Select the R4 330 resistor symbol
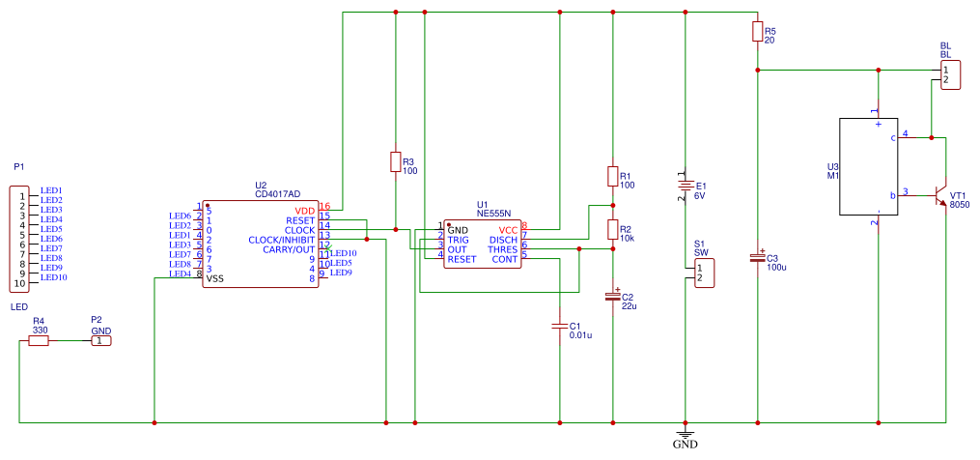 [x=39, y=340]
